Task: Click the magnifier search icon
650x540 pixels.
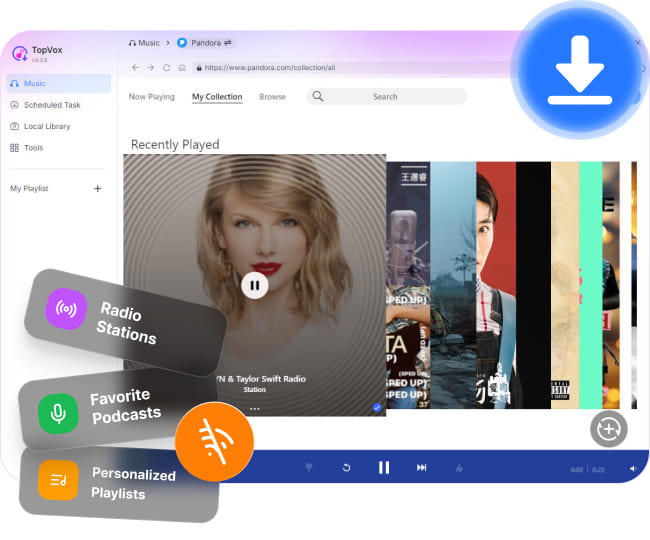Action: pyautogui.click(x=318, y=96)
